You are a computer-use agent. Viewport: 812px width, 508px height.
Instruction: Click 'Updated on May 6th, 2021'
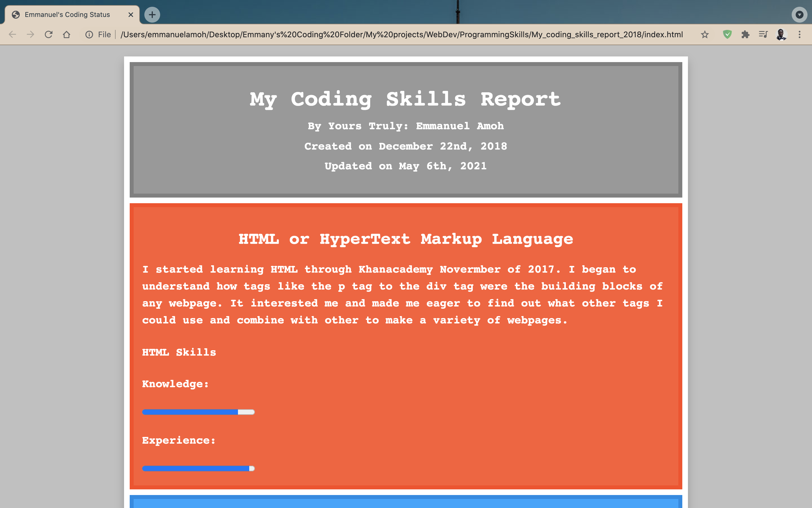click(x=406, y=166)
